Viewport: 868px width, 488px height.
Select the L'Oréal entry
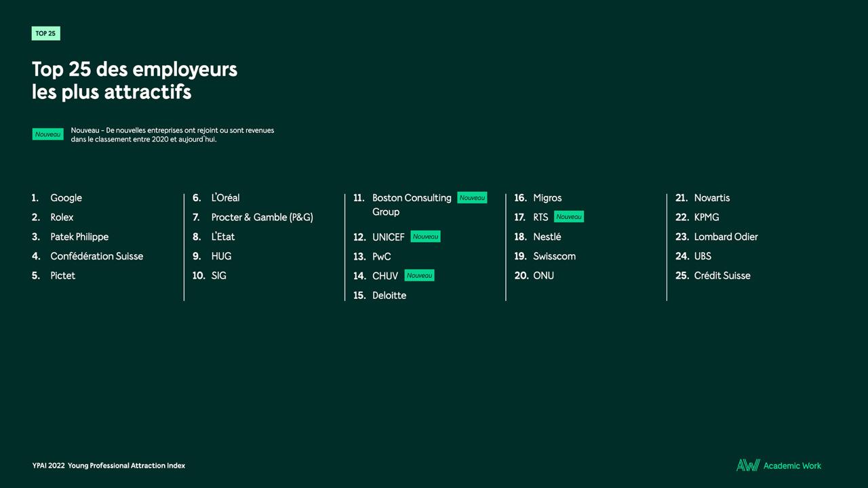225,198
